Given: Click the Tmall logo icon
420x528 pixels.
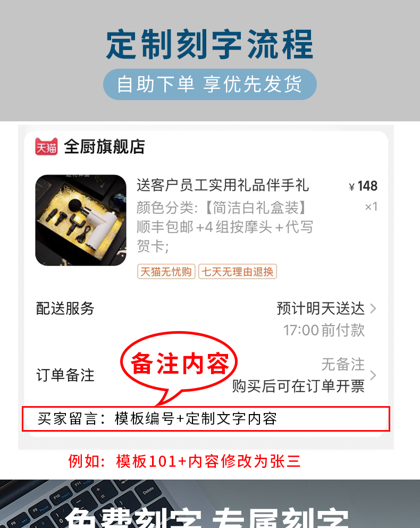Looking at the screenshot, I should (x=46, y=146).
